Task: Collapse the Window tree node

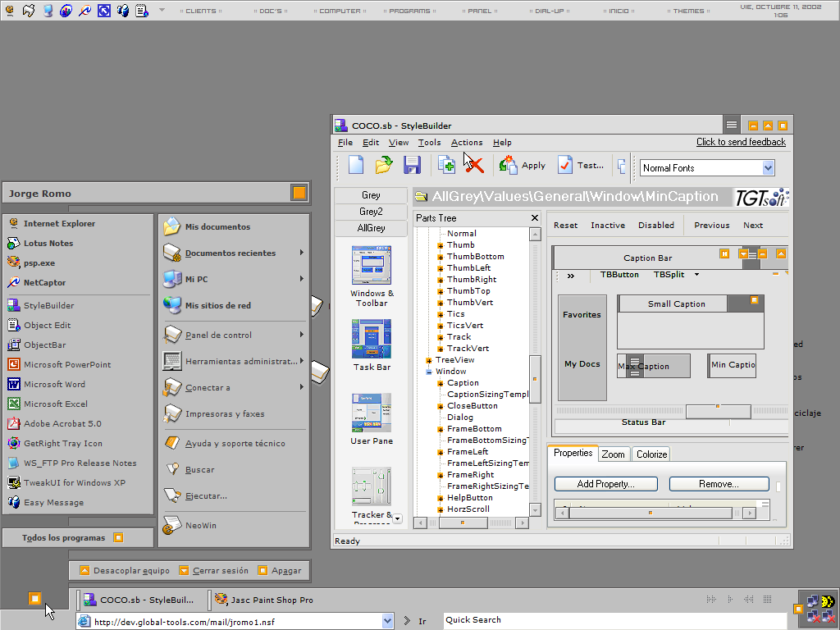Action: click(x=428, y=372)
